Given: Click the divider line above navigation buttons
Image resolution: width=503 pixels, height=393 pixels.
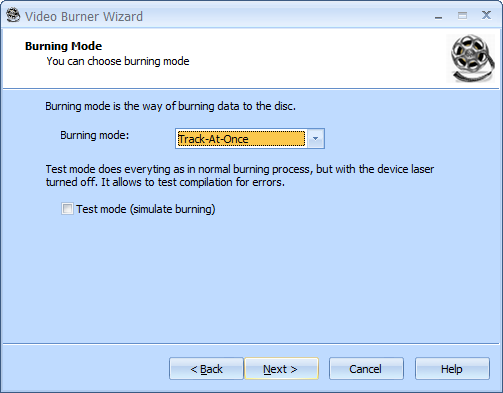Looking at the screenshot, I should pyautogui.click(x=251, y=343).
